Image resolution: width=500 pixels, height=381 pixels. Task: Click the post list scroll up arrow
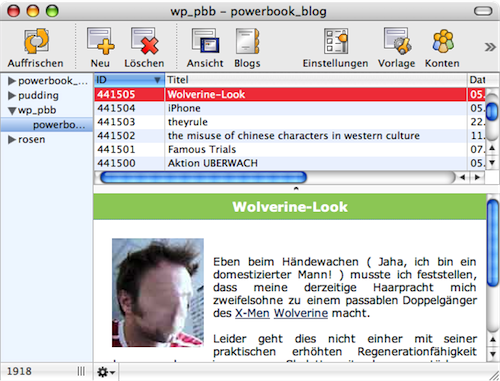492,148
